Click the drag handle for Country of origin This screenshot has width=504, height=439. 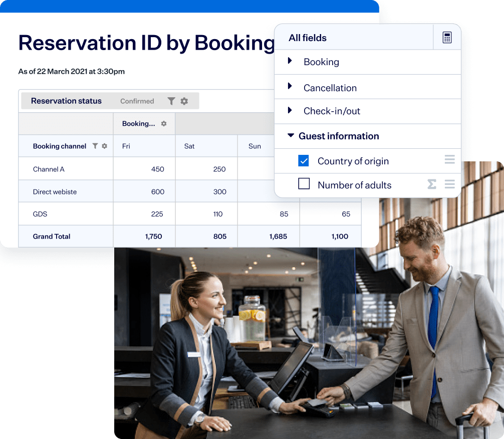pos(449,160)
